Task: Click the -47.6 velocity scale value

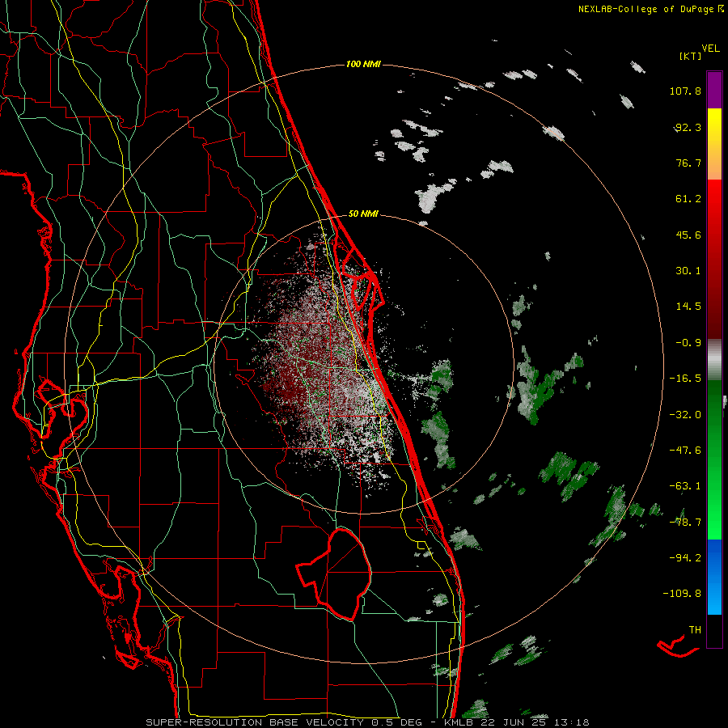Action: pyautogui.click(x=685, y=451)
